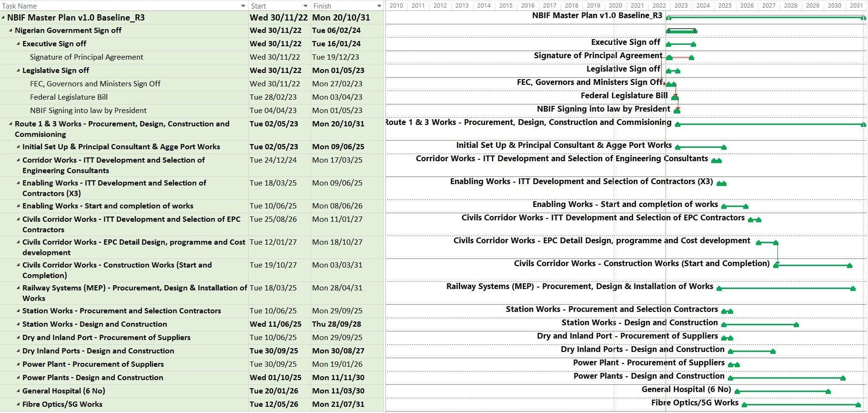Click the Signature of Principal Agreement Gantt bar
This screenshot has width=868, height=413.
(x=680, y=58)
